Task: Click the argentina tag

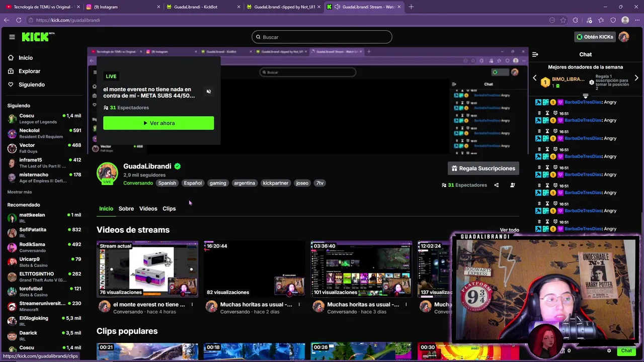Action: point(245,183)
